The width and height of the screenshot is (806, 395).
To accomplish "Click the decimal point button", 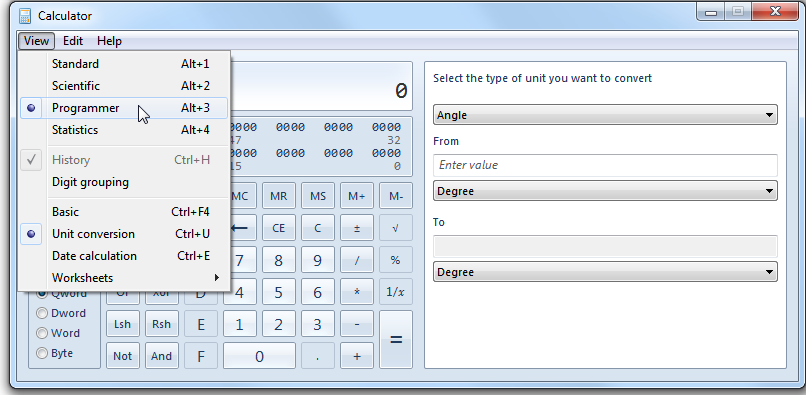I will click(318, 356).
